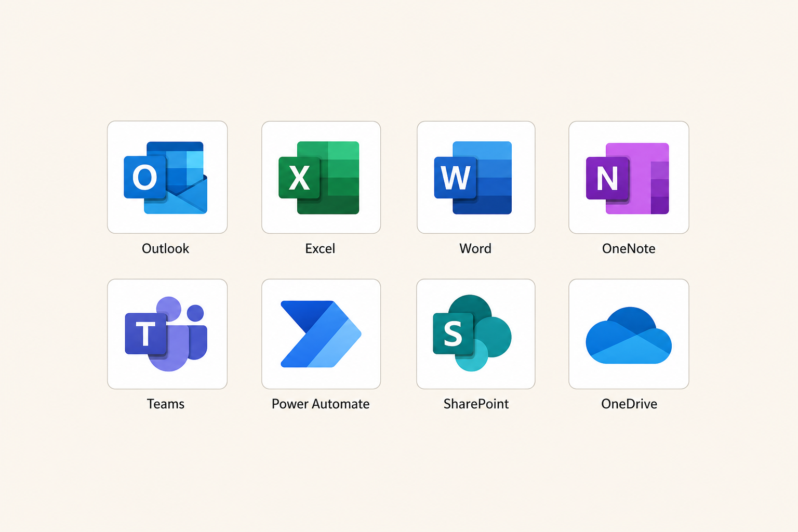Click the "Outlook" text label
The width and height of the screenshot is (798, 532).
166,248
